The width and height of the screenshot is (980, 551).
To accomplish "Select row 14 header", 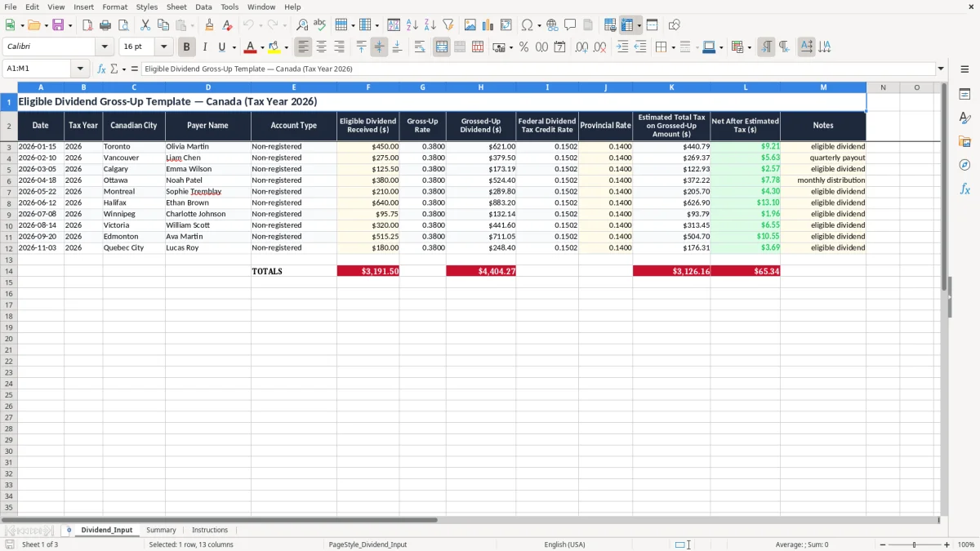I will [8, 271].
